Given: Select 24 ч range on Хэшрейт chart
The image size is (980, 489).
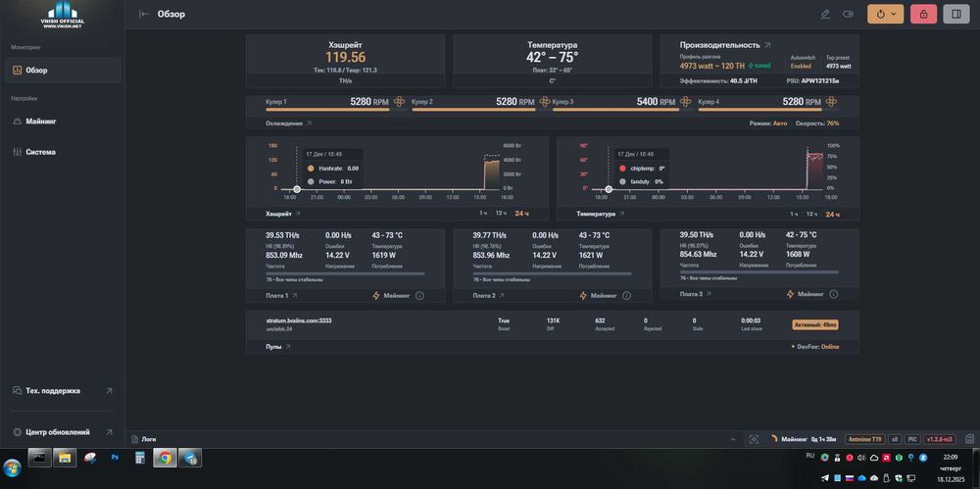Looking at the screenshot, I should pos(521,214).
